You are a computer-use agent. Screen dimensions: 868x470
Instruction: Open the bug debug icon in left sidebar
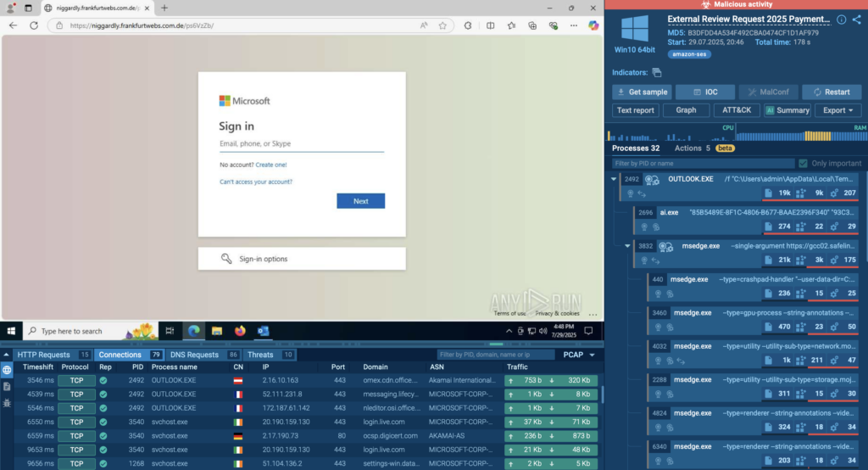point(7,400)
